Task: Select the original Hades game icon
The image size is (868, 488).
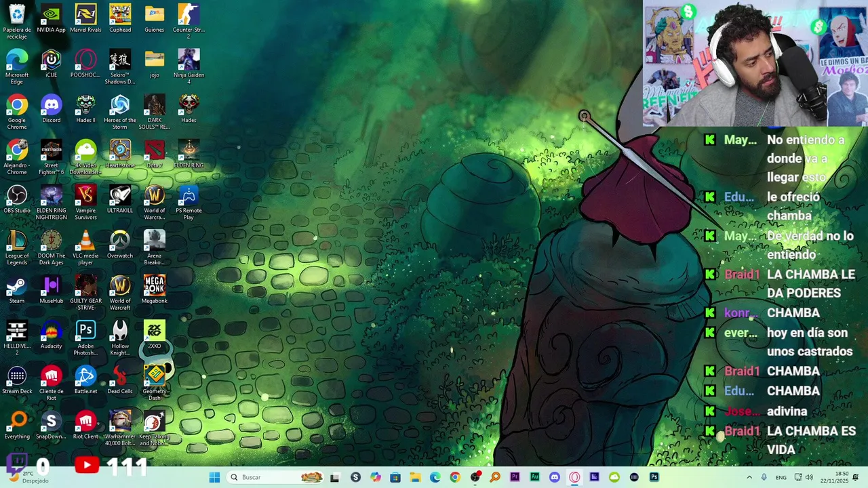Action: pos(189,109)
